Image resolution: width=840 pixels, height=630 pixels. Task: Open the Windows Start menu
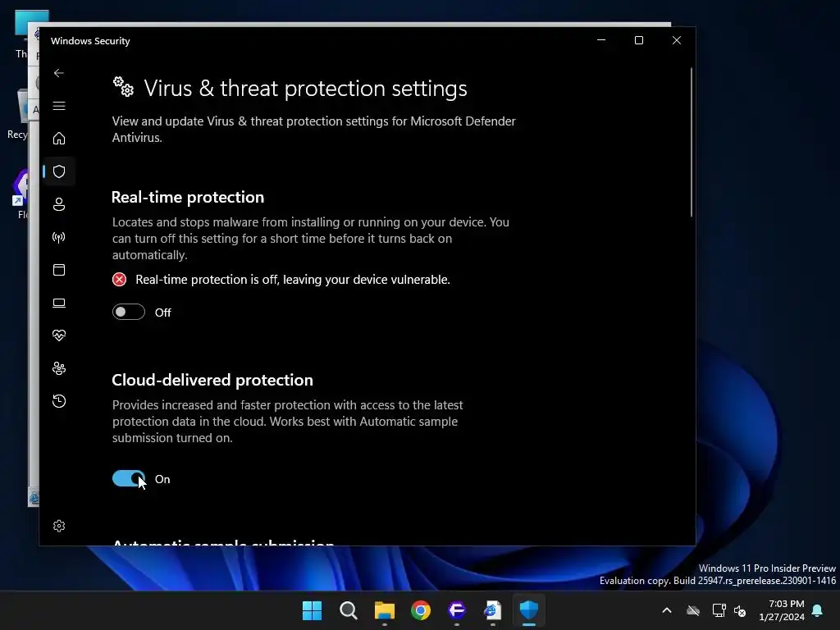pyautogui.click(x=312, y=610)
